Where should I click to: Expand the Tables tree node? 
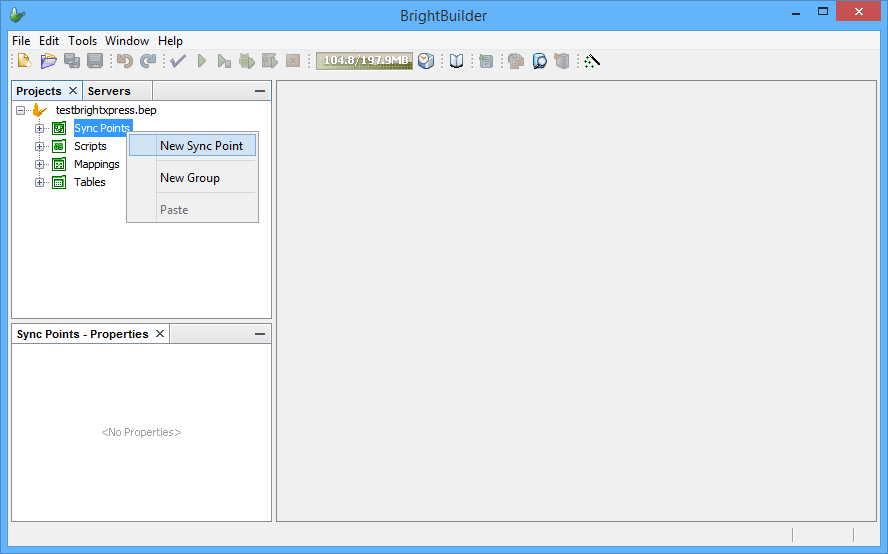40,182
